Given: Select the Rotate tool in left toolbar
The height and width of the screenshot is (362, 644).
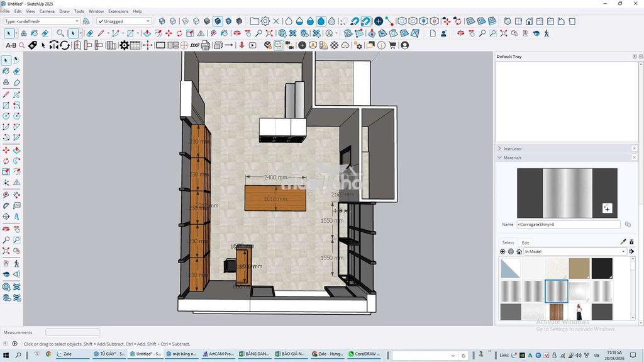Looking at the screenshot, I should 6,161.
